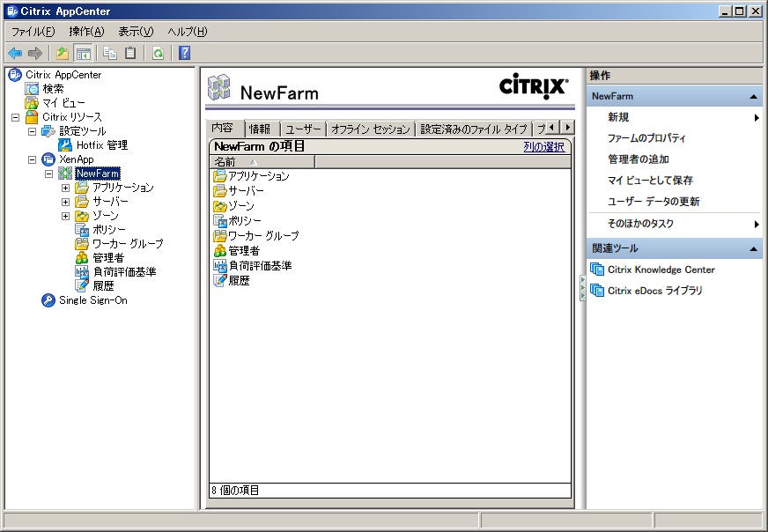Click ファームのプロパティ in the actions pane
The width and height of the screenshot is (768, 532).
tap(646, 138)
